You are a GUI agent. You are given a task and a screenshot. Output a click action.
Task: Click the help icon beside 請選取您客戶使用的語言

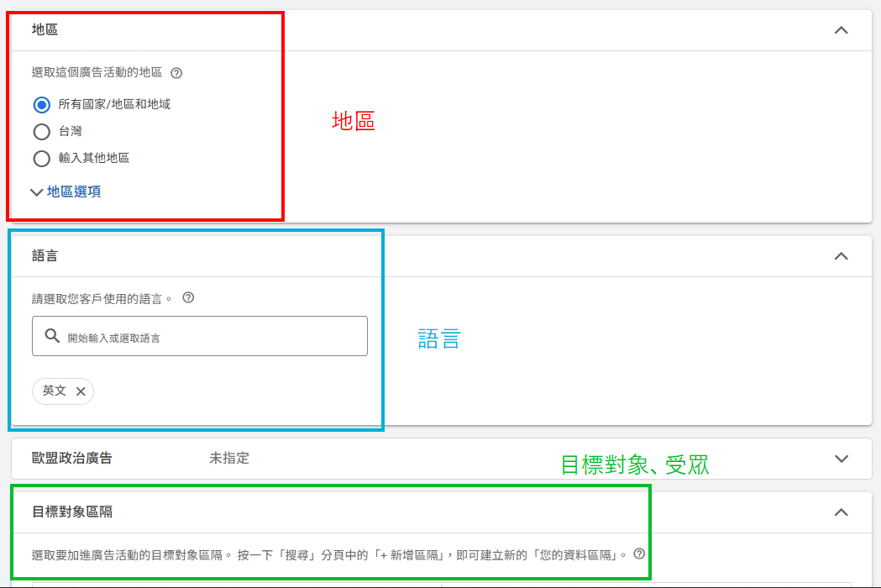tap(188, 297)
